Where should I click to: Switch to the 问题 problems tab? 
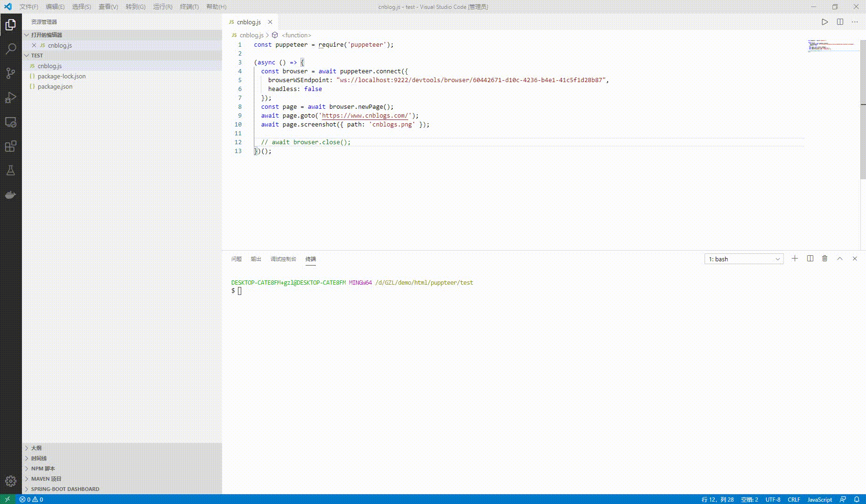[237, 259]
